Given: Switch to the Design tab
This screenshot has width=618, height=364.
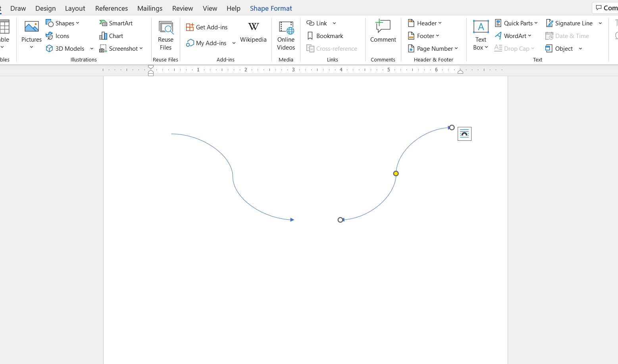Looking at the screenshot, I should coord(45,8).
